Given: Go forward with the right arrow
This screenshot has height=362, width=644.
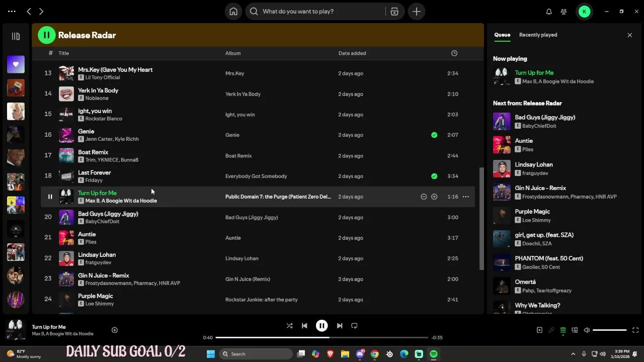Looking at the screenshot, I should point(41,11).
